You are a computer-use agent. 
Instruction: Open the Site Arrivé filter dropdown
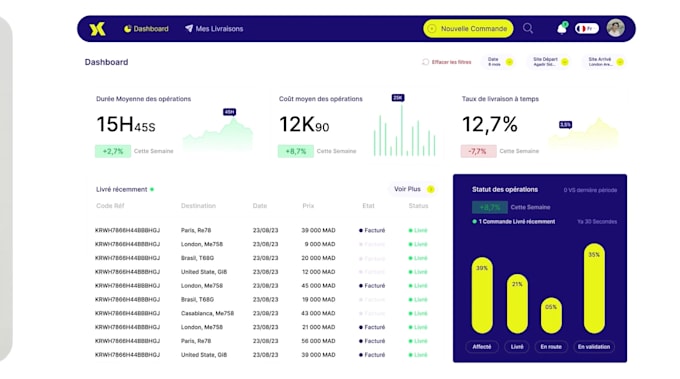tap(605, 62)
